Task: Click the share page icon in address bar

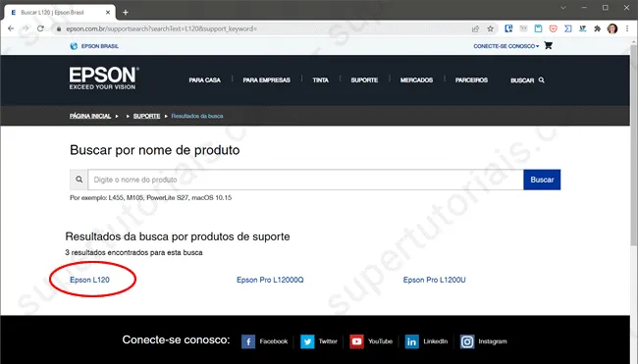Action: 475,28
